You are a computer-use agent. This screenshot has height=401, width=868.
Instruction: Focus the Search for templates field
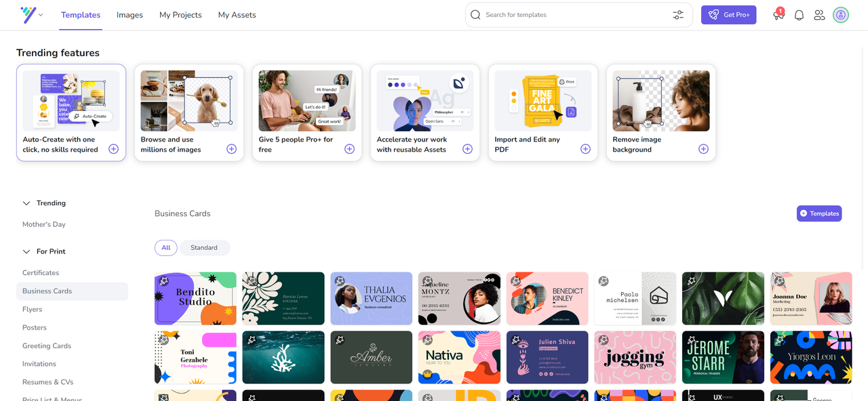click(578, 15)
